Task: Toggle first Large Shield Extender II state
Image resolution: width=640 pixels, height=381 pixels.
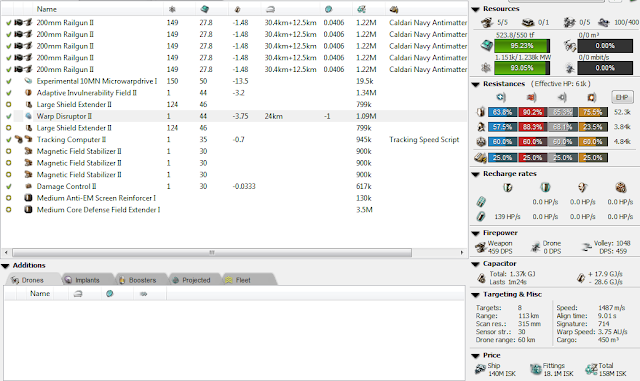Action: 8,105
